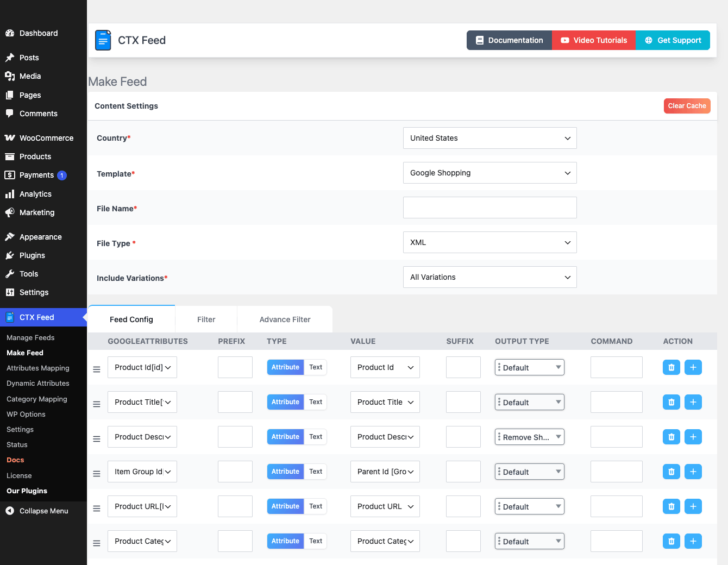Image resolution: width=728 pixels, height=565 pixels.
Task: Click the CTX Feed logo icon in header
Action: 103,40
